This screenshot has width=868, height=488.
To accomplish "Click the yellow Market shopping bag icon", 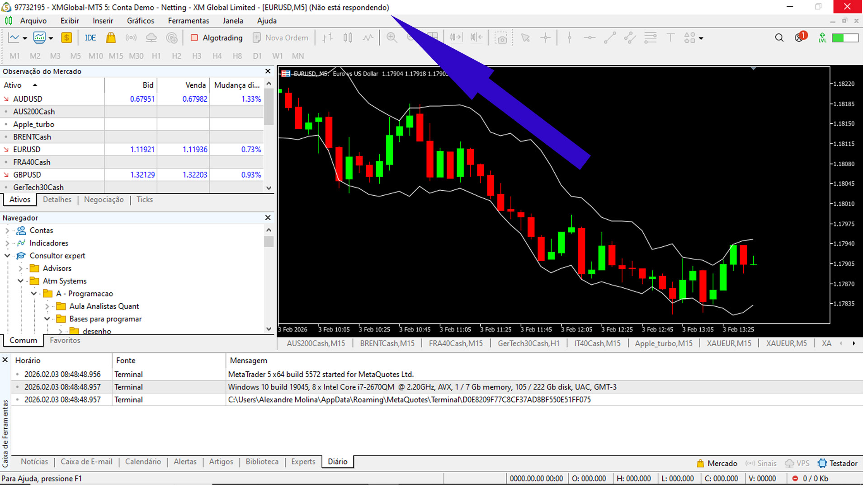I will pyautogui.click(x=111, y=38).
